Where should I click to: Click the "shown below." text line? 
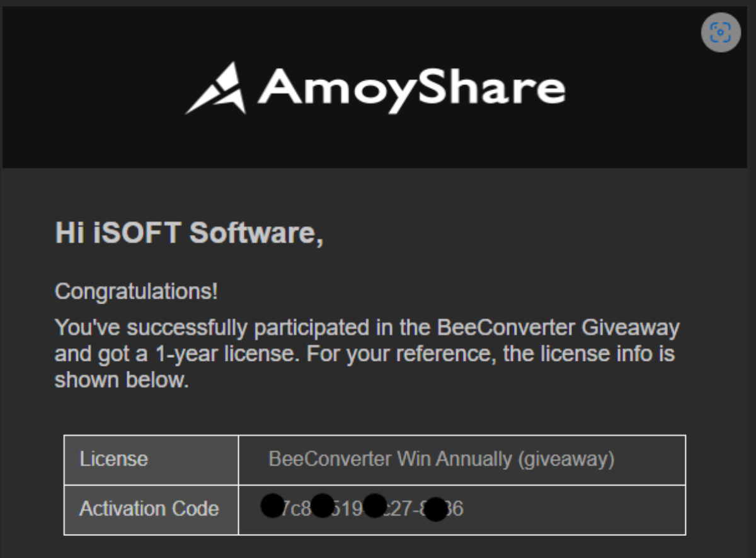pyautogui.click(x=122, y=380)
